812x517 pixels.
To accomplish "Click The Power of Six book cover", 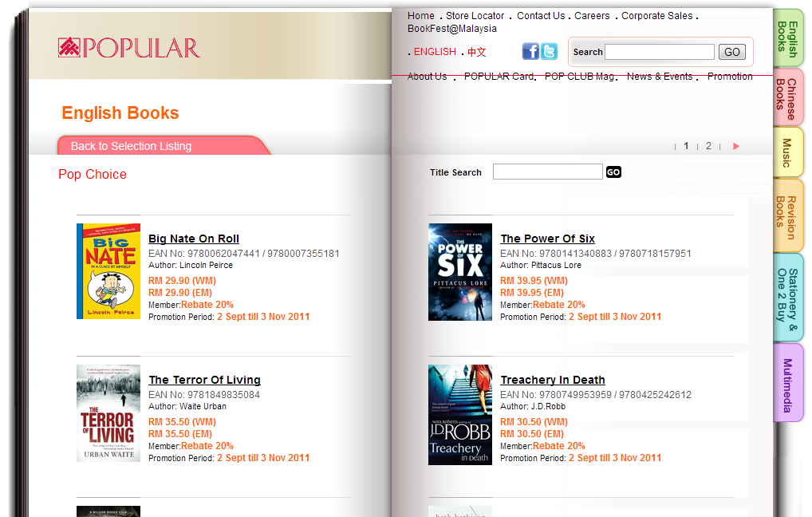I will tap(460, 272).
